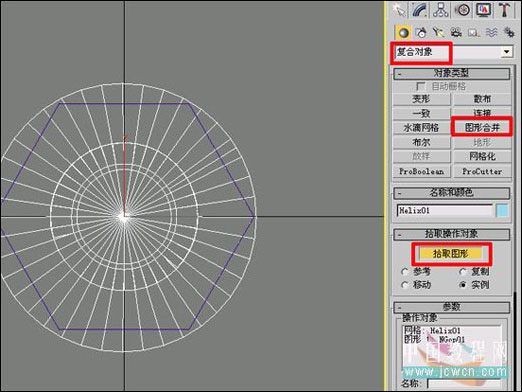
Task: Click the 名称 operand name input field
Action: tap(464, 384)
